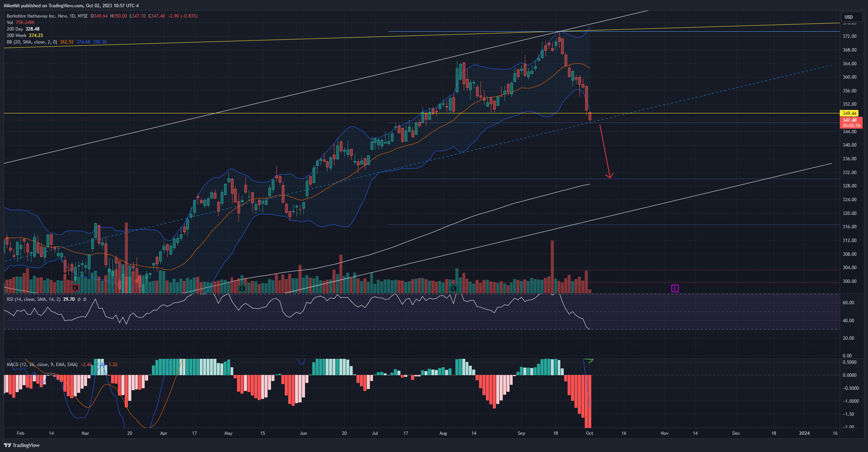Image resolution: width=868 pixels, height=452 pixels.
Task: Click the green earnings E marker in August
Action: [453, 288]
